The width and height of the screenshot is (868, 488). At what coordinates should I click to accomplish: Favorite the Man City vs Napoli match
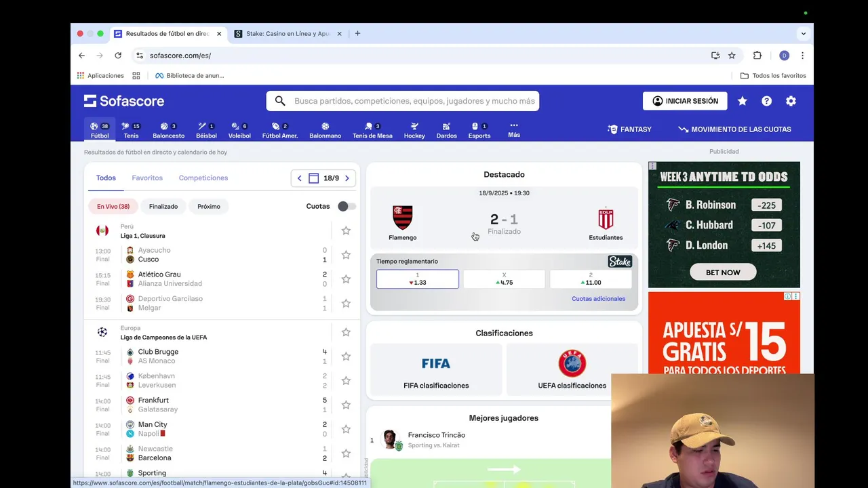pyautogui.click(x=346, y=429)
